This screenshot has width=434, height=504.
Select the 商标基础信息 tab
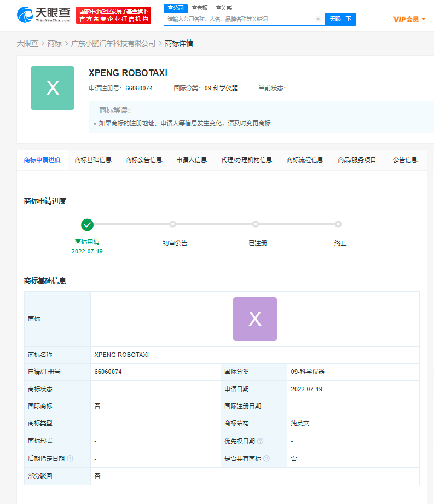click(x=93, y=160)
